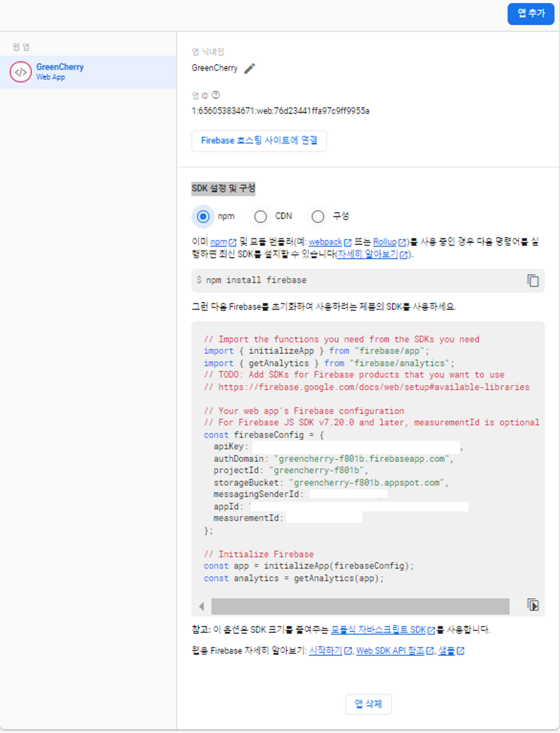Click the getAnalytics(app) code line
The height and width of the screenshot is (733, 560).
[x=294, y=578]
